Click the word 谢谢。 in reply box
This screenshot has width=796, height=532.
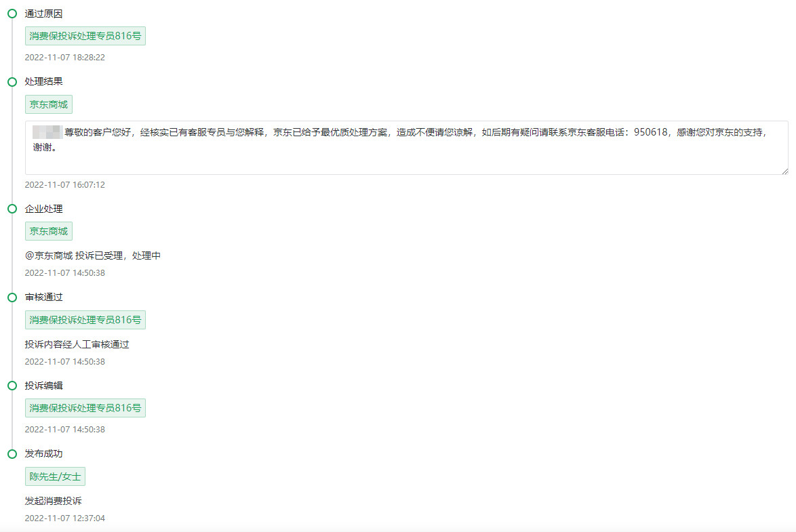(x=45, y=147)
